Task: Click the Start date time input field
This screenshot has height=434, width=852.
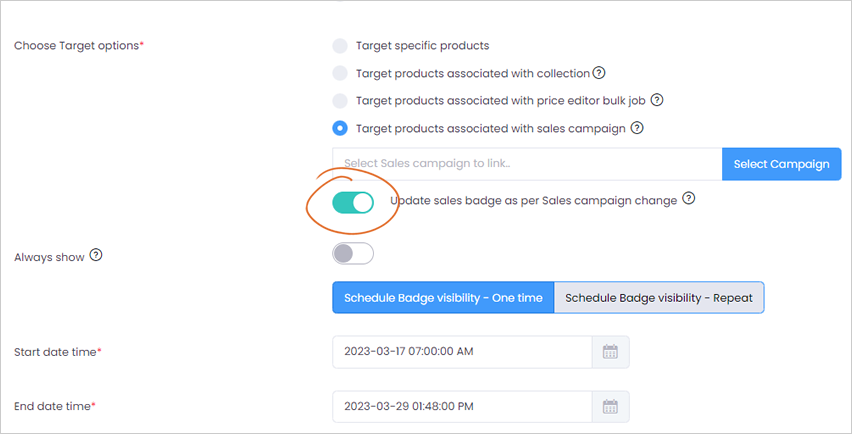Action: 462,352
